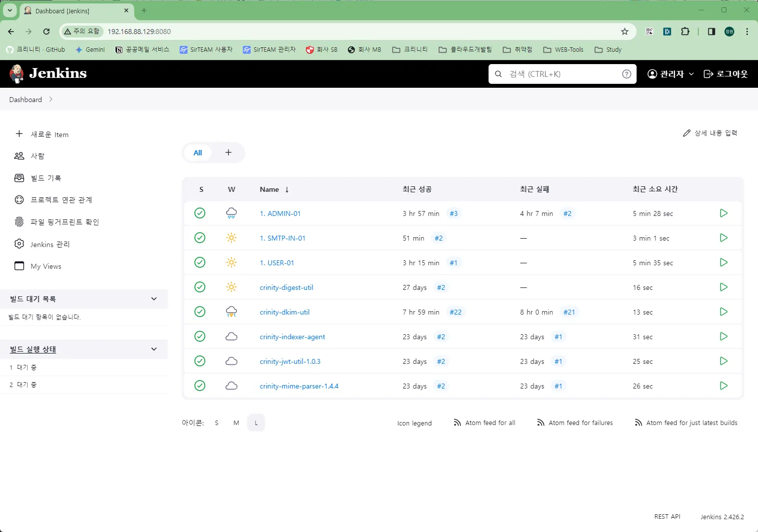Click cloudy weather icon for crinity-indexer-agent
758x532 pixels.
click(231, 336)
